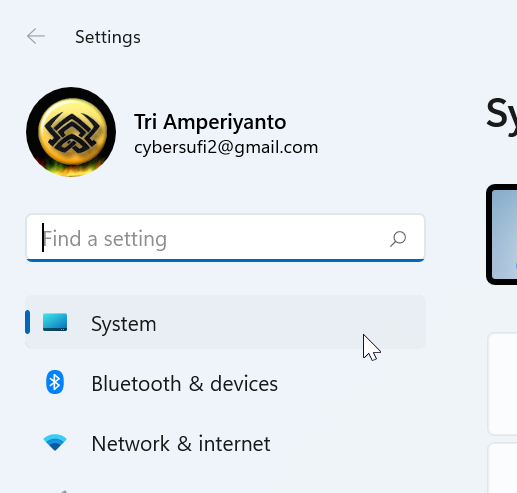Image resolution: width=517 pixels, height=493 pixels.
Task: Open Bluetooth & devices settings
Action: [x=225, y=383]
